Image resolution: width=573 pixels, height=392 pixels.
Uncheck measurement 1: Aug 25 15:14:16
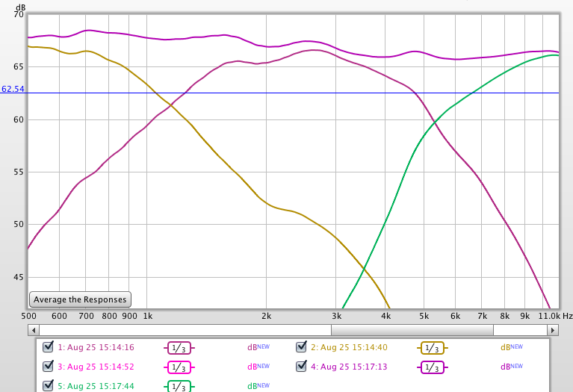tap(49, 346)
